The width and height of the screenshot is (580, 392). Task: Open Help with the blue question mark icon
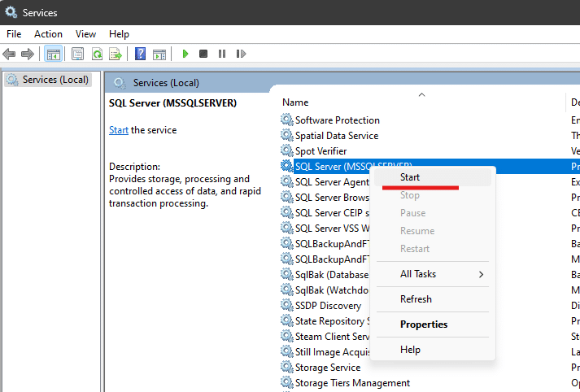point(140,54)
